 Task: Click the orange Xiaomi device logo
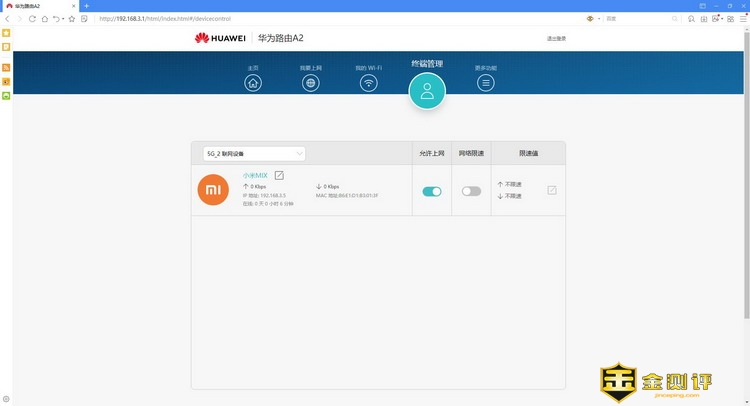(x=214, y=190)
